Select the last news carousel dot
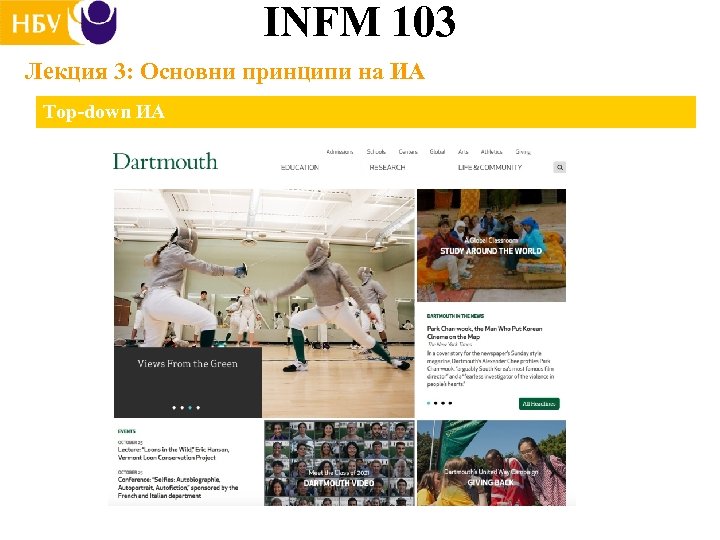The width and height of the screenshot is (720, 540). (x=450, y=403)
